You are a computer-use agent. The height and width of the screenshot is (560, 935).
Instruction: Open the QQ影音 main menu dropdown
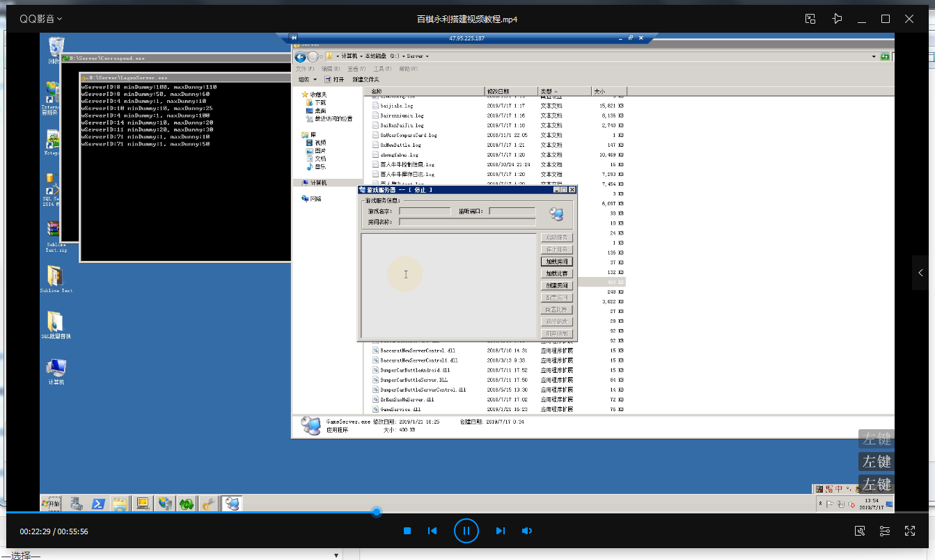coord(40,19)
